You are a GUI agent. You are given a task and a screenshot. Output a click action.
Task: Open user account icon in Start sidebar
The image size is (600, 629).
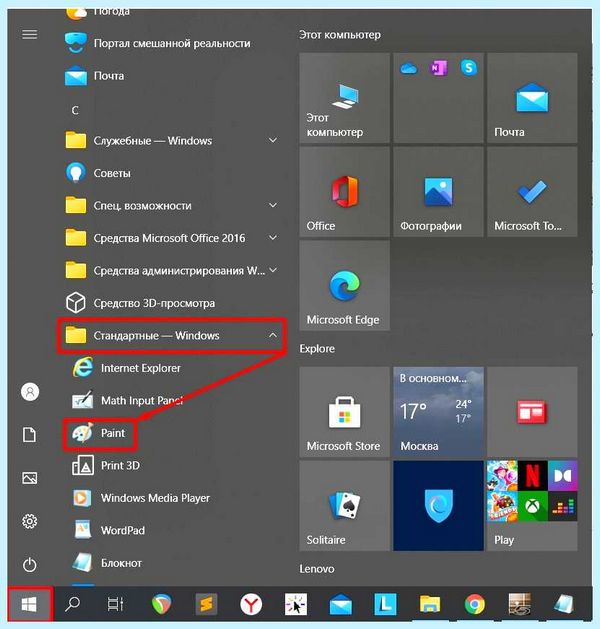[x=30, y=392]
